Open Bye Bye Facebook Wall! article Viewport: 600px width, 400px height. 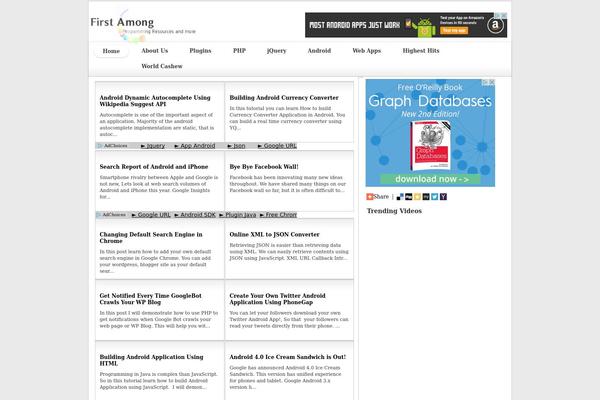pyautogui.click(x=264, y=167)
